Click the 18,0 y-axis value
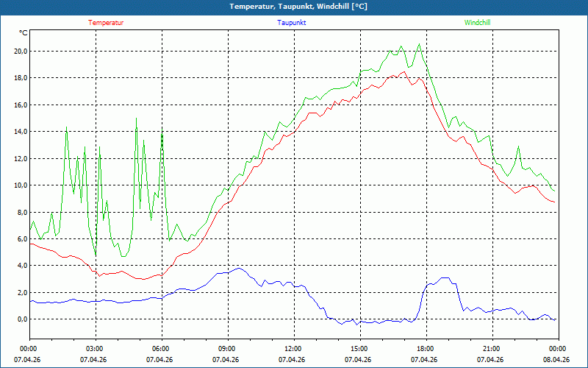 point(21,78)
